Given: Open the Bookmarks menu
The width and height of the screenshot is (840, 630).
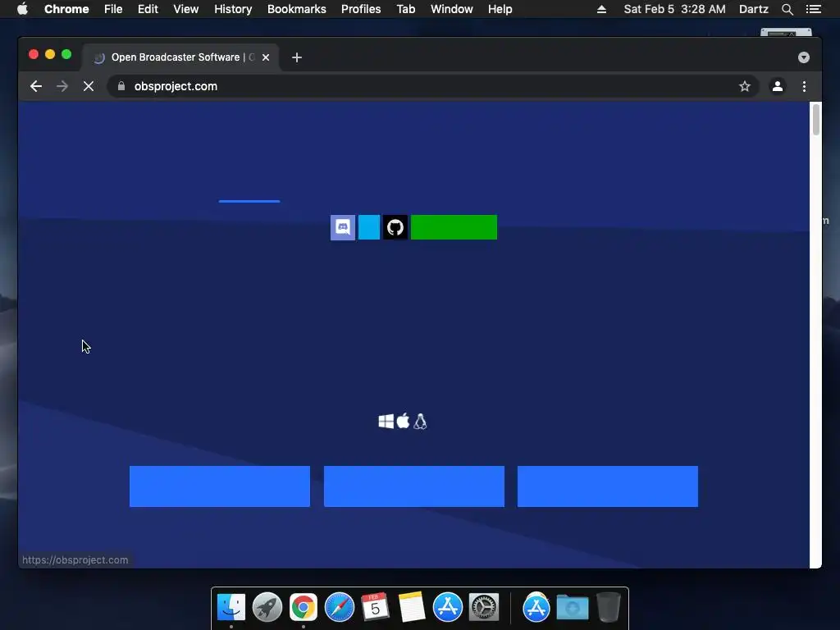Looking at the screenshot, I should [x=297, y=9].
